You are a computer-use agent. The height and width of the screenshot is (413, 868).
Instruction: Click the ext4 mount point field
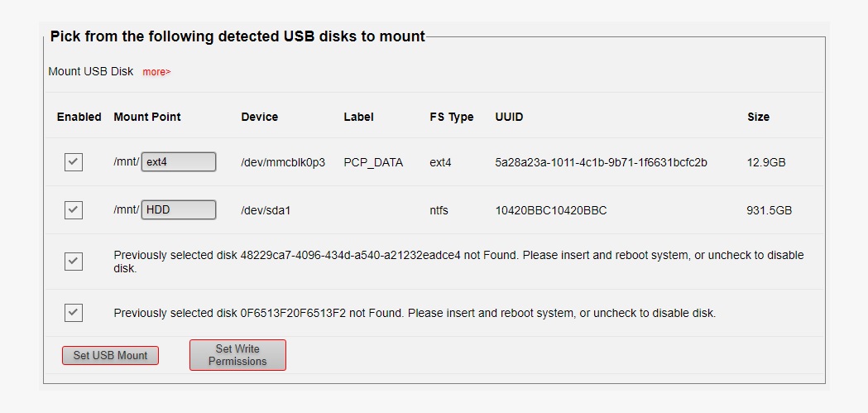(178, 162)
